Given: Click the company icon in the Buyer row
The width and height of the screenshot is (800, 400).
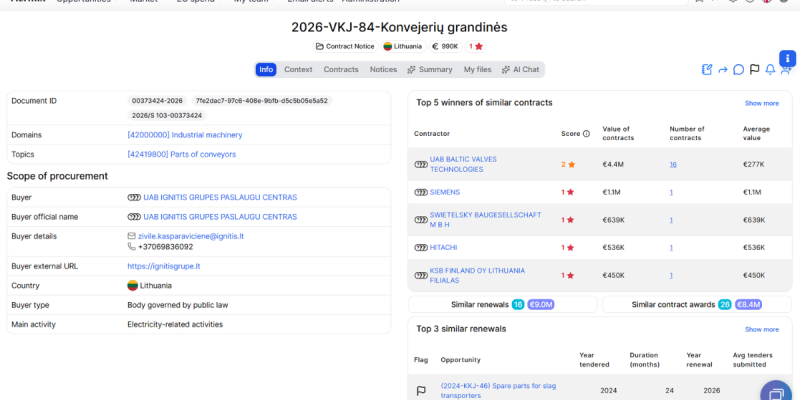Looking at the screenshot, I should coord(134,197).
